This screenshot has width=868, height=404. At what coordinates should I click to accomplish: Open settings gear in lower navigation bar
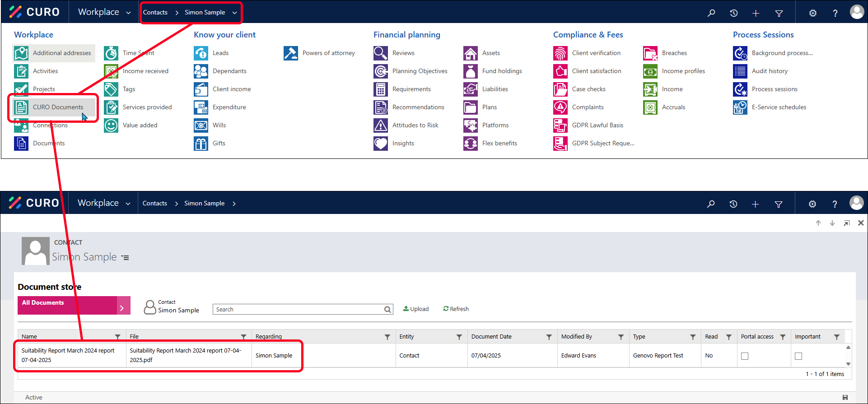click(812, 204)
